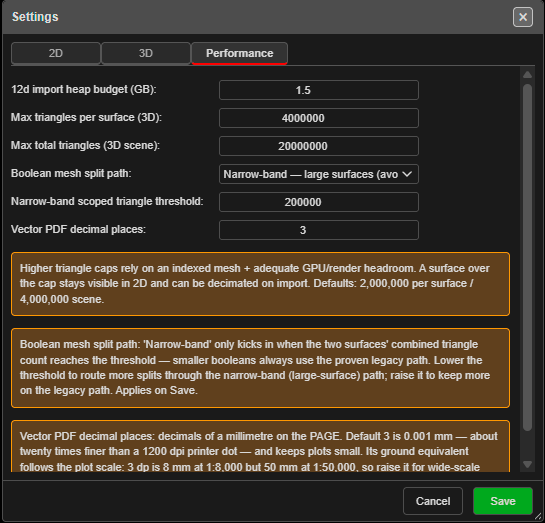Cancel the settings changes
The height and width of the screenshot is (523, 545).
coord(433,501)
